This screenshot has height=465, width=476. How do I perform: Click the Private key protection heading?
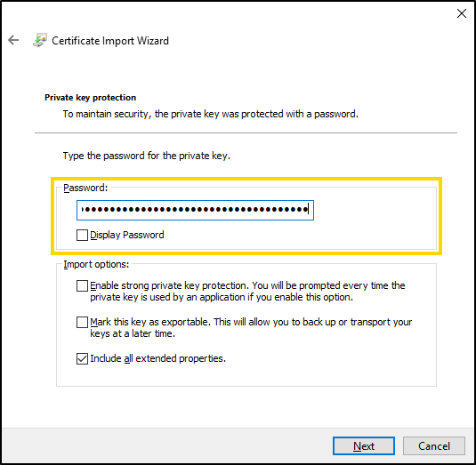[90, 98]
